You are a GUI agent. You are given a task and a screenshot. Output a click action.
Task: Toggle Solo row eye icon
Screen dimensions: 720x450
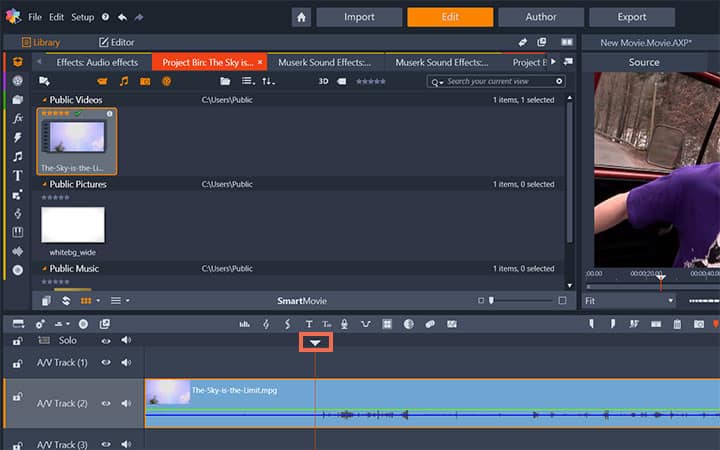(106, 341)
